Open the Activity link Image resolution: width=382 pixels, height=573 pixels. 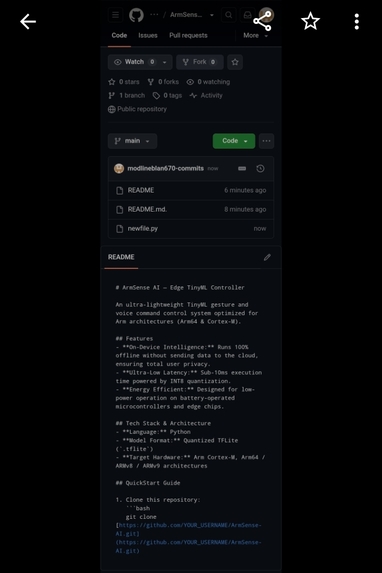[x=206, y=95]
